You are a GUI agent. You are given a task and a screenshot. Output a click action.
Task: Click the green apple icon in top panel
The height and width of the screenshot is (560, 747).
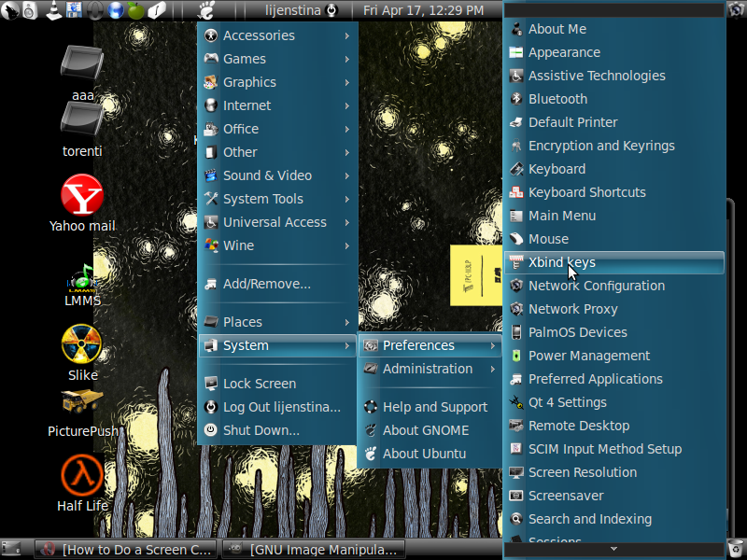click(135, 10)
